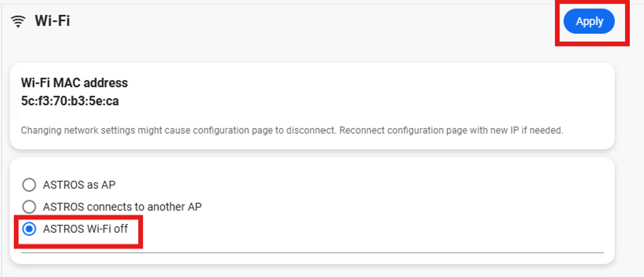644x277 pixels.
Task: Click the gray gap between the two cards
Action: 312,153
